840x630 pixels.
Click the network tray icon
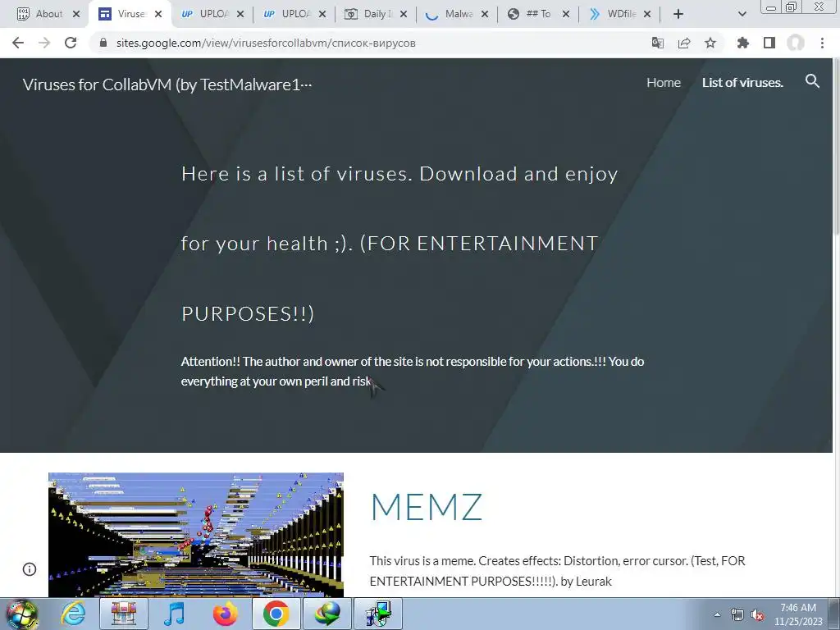(737, 614)
